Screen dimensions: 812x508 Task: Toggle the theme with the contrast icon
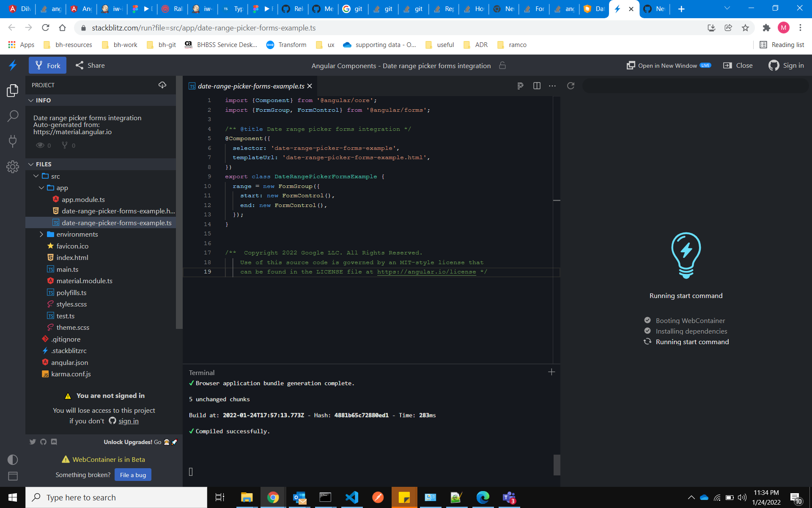click(13, 460)
